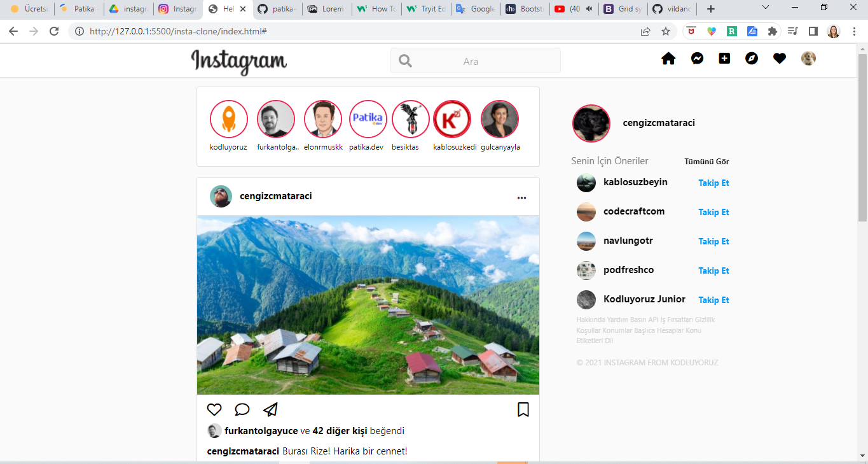Open codecraftcom suggested profile name
Image resolution: width=868 pixels, height=464 pixels.
tap(634, 211)
